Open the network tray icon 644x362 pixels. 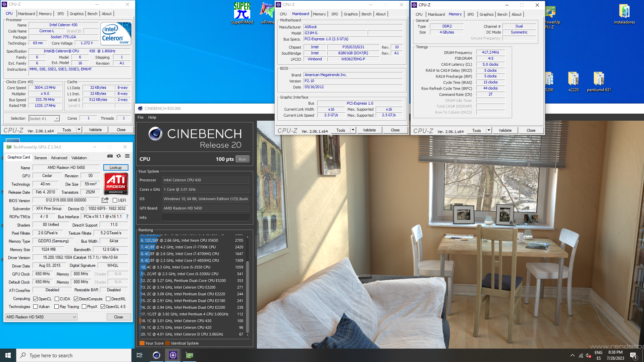coord(581,356)
